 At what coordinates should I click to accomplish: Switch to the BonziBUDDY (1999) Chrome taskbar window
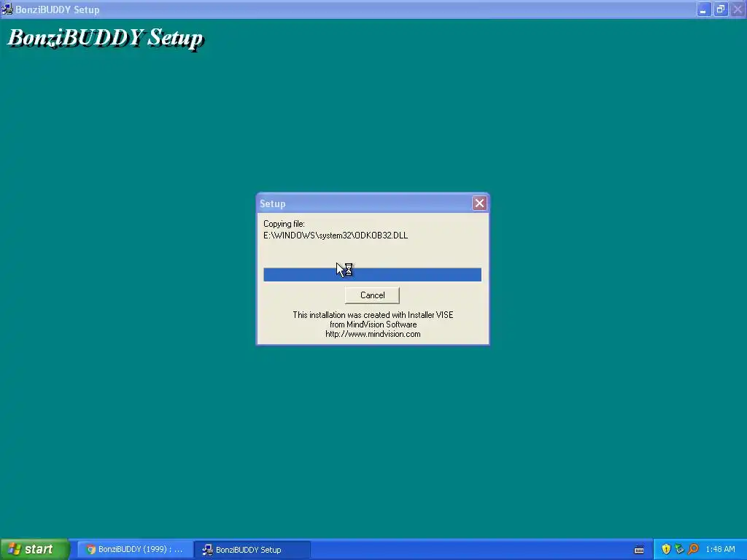click(x=135, y=550)
